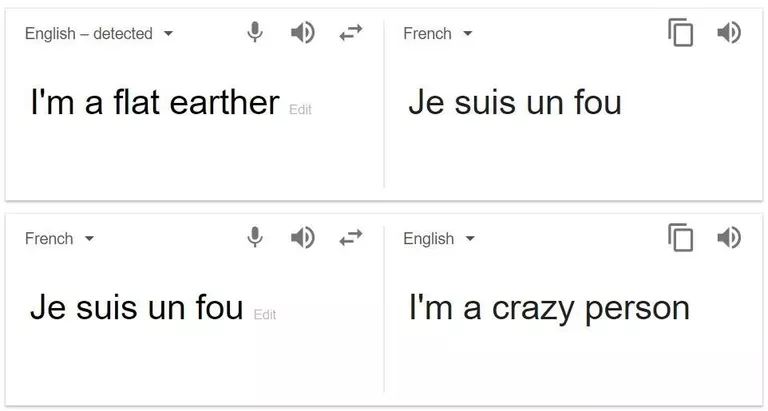
Task: Listen to 'I'm a flat earther' source audio
Action: pyautogui.click(x=303, y=33)
